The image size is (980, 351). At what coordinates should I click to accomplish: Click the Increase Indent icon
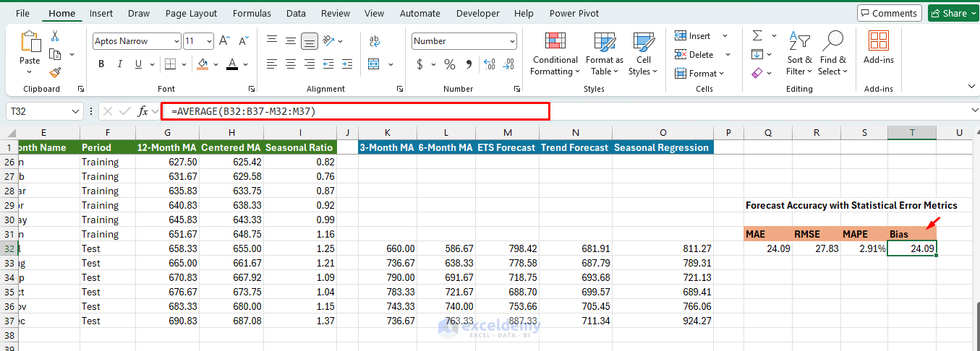tap(348, 64)
